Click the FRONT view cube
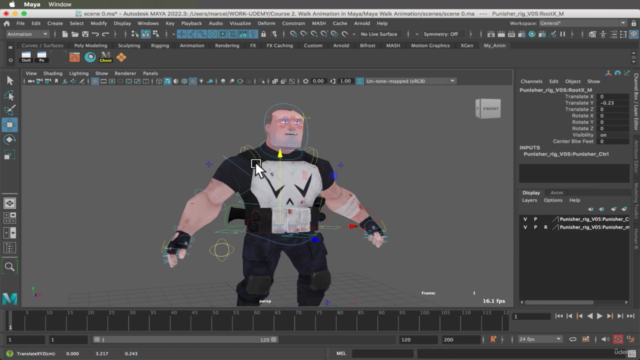 (x=488, y=109)
